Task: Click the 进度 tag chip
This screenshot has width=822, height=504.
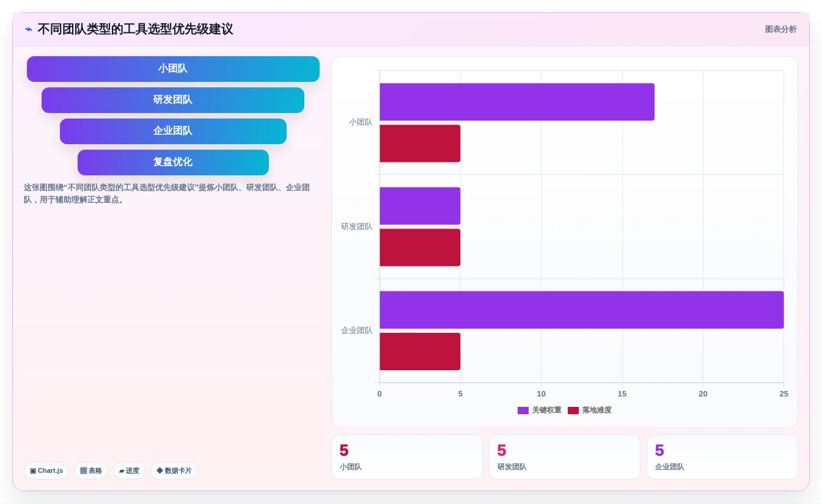Action: tap(129, 470)
